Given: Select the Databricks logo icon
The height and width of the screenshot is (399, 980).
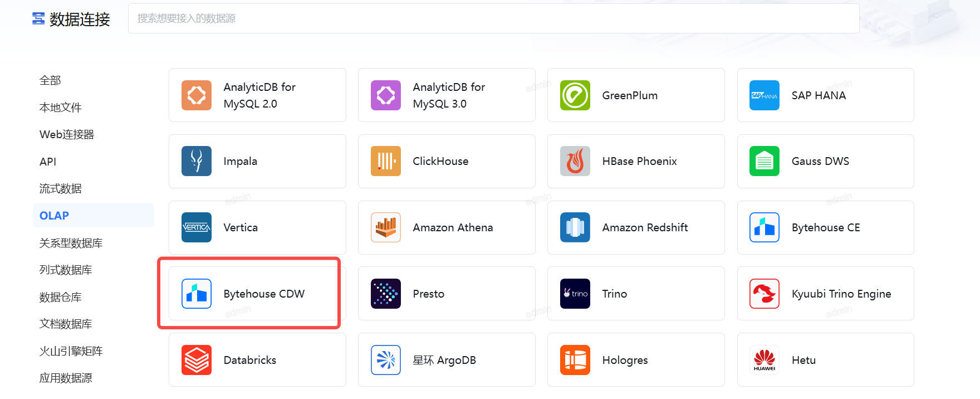Looking at the screenshot, I should 196,360.
